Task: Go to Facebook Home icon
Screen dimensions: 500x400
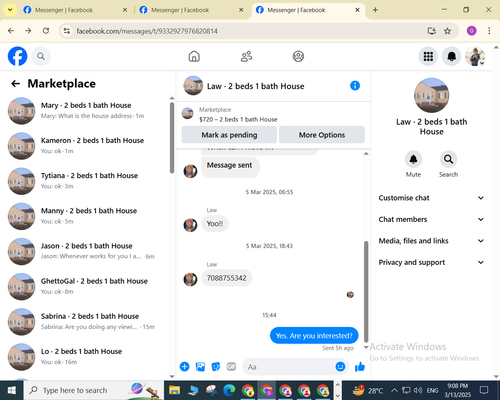Action: pyautogui.click(x=194, y=56)
